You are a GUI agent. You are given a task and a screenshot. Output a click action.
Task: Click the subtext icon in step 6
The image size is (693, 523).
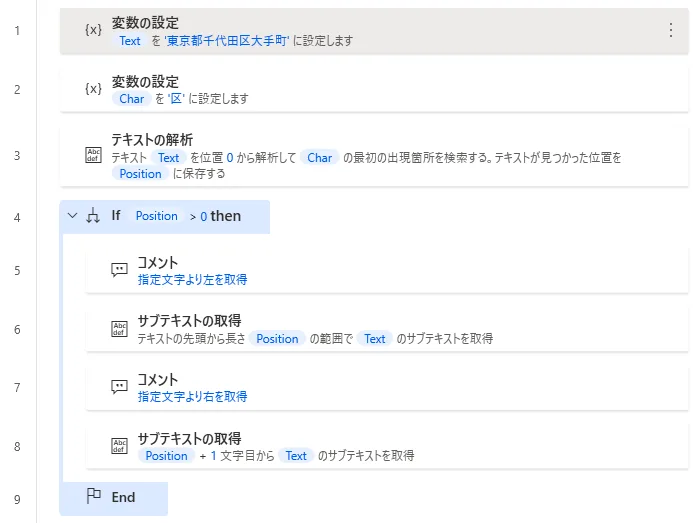point(119,329)
